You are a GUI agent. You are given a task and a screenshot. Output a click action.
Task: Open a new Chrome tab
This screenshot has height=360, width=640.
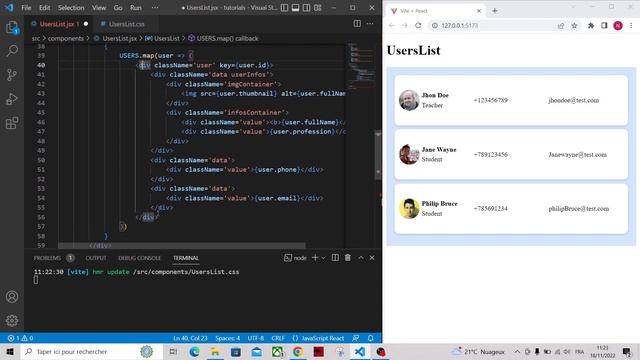point(495,11)
